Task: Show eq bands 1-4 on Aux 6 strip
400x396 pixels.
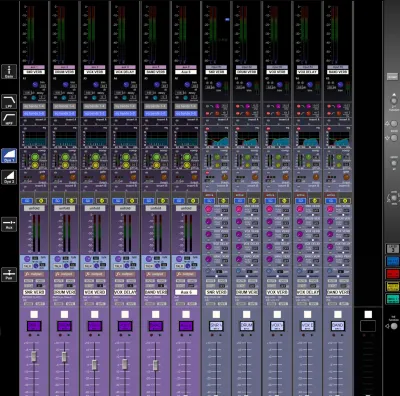Action: click(x=186, y=106)
